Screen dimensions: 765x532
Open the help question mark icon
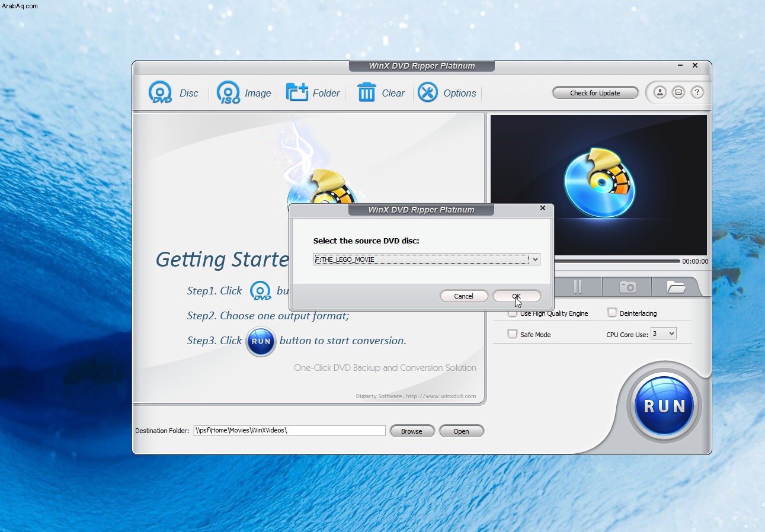[697, 92]
